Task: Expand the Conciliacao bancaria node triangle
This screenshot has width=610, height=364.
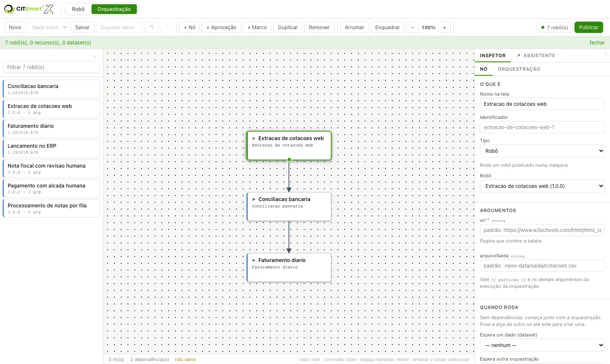Action: tap(254, 199)
